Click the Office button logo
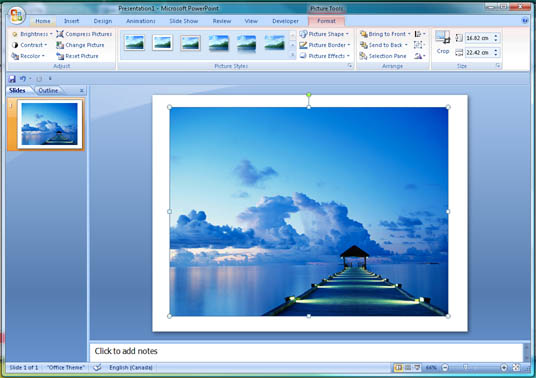The height and width of the screenshot is (378, 536). [x=17, y=15]
